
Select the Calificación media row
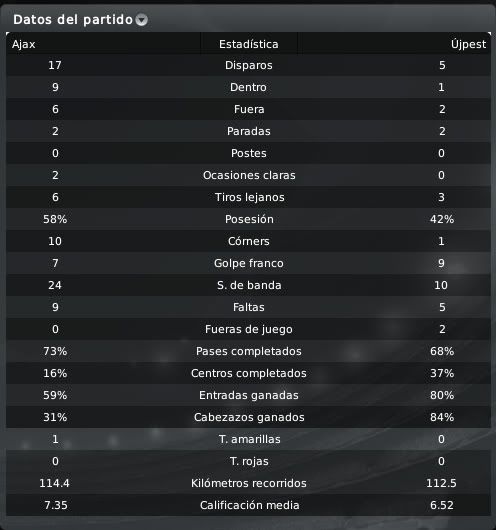(249, 505)
